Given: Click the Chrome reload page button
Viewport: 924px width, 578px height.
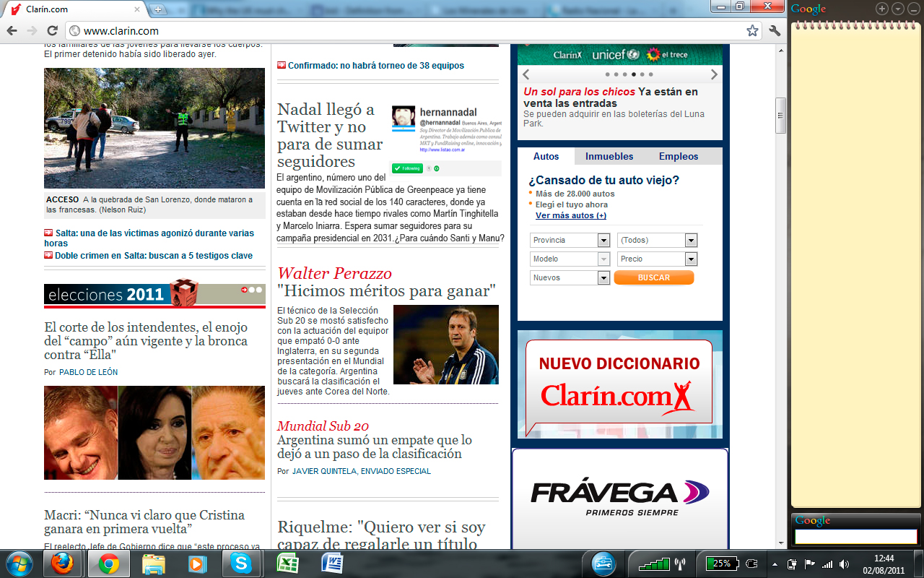Looking at the screenshot, I should (x=52, y=30).
